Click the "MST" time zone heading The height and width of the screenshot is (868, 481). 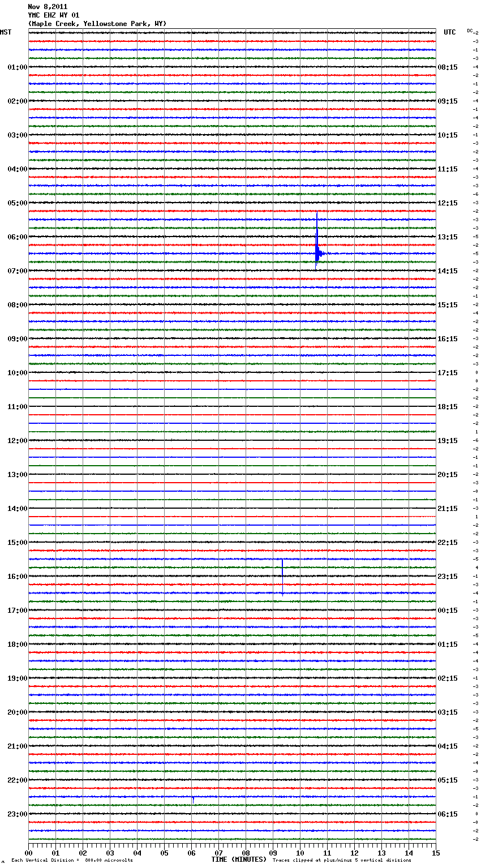(6, 32)
